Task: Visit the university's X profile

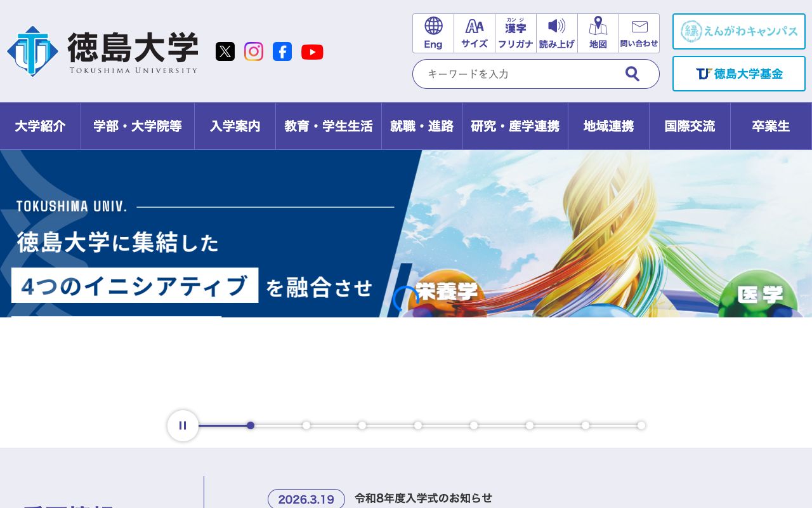Action: click(225, 51)
